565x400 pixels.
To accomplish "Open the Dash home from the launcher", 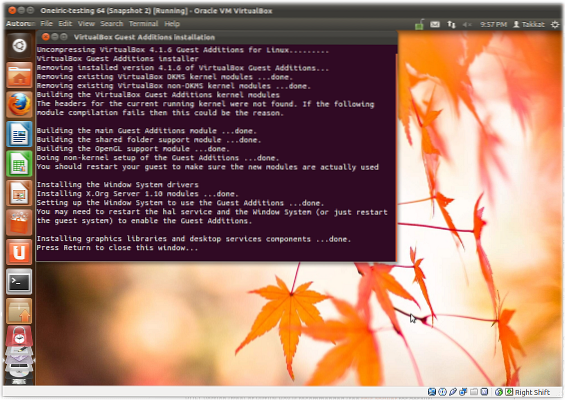I will tap(19, 46).
